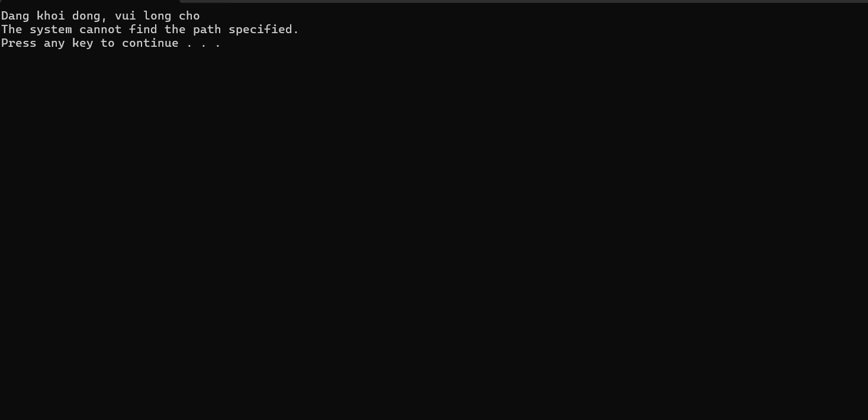
Task: Click the word 'path' in the error message
Action: (x=207, y=30)
